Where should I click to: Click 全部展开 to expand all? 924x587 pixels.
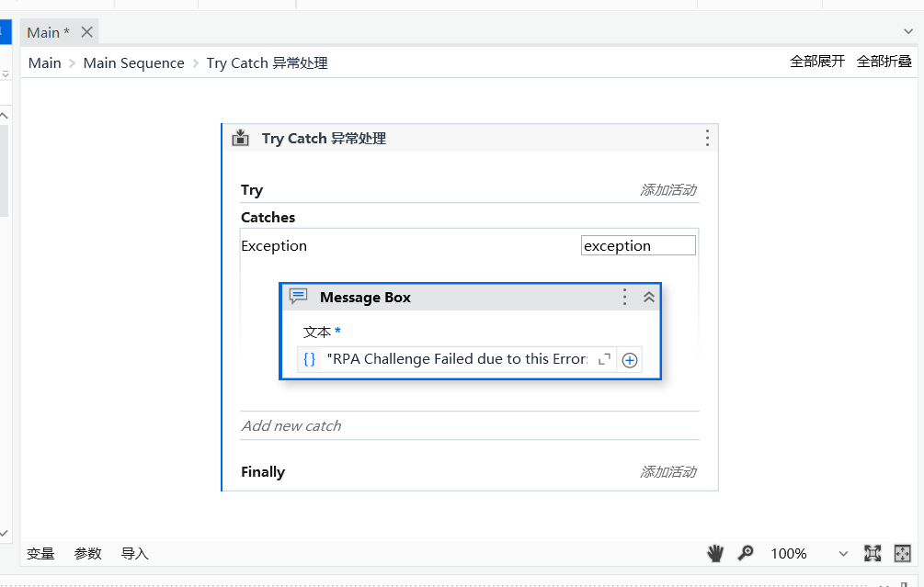click(x=817, y=62)
